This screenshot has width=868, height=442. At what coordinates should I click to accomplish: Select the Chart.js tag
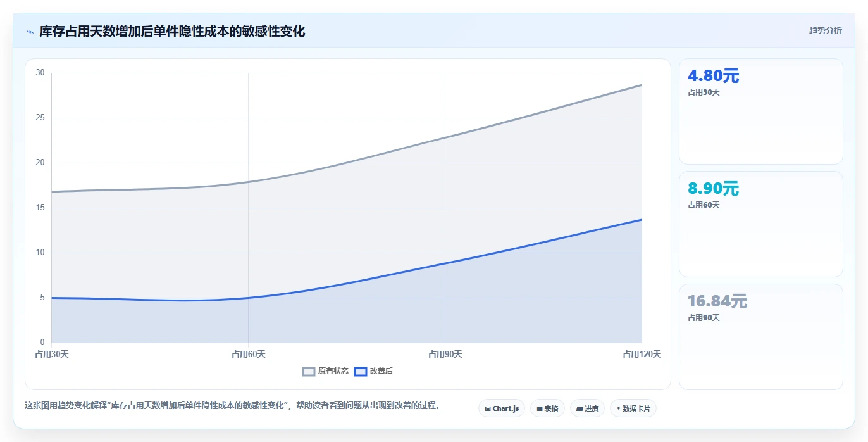(x=502, y=408)
